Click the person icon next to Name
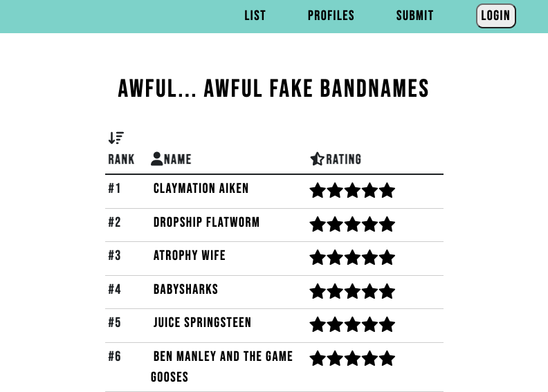 click(x=156, y=159)
